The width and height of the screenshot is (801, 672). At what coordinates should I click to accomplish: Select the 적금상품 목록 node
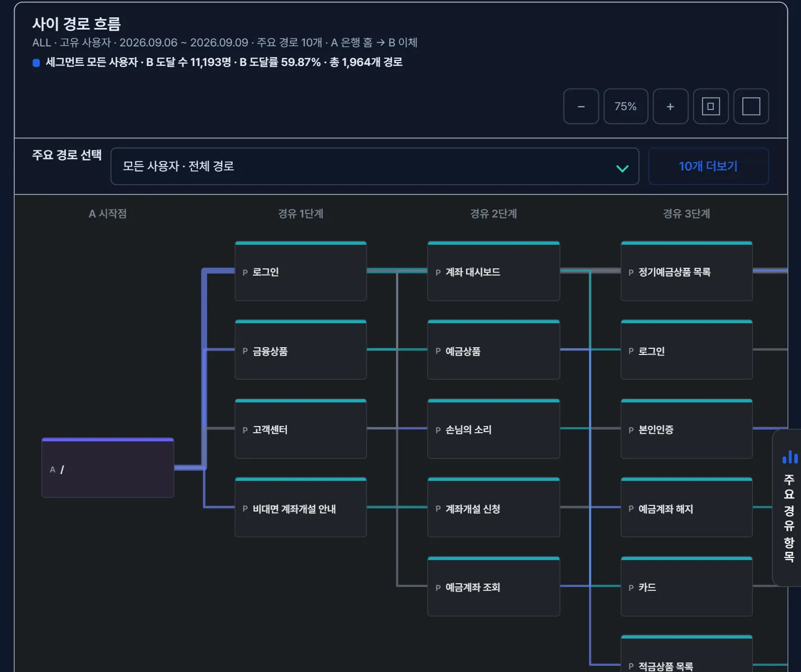coord(687,654)
